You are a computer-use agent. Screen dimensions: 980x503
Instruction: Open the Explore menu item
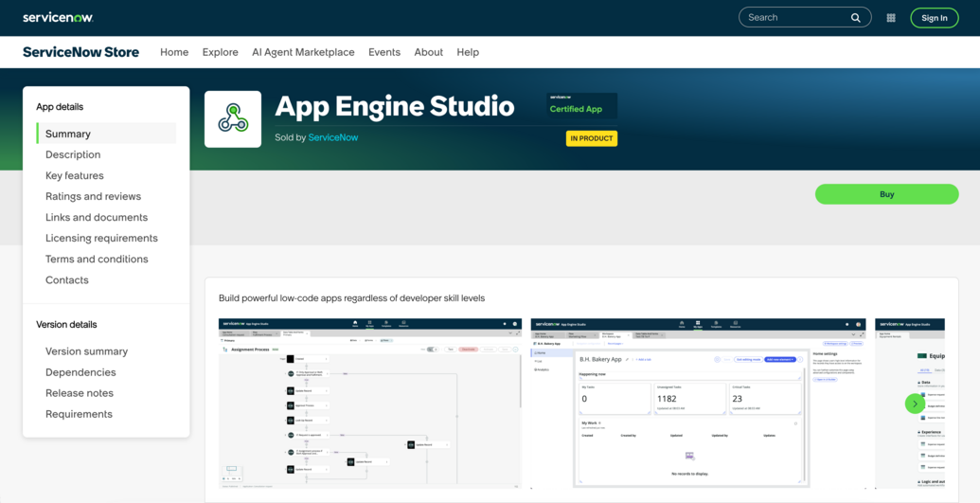click(220, 52)
